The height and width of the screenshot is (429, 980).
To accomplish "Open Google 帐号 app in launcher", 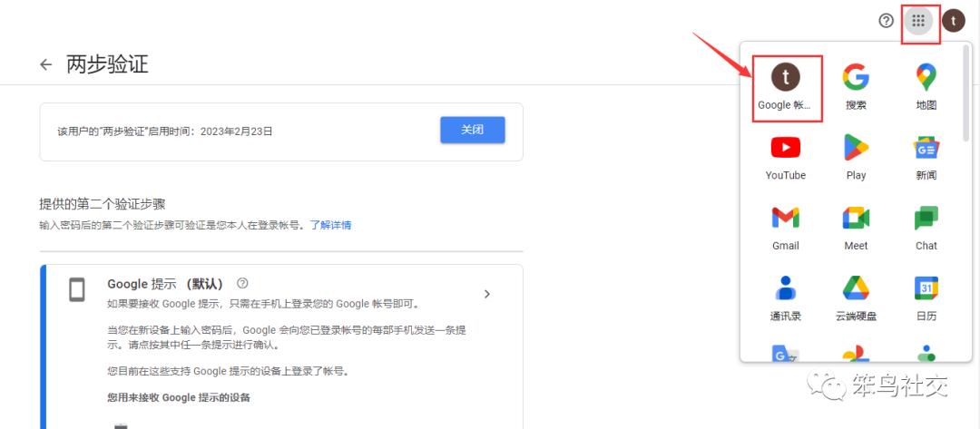I will coord(786,87).
